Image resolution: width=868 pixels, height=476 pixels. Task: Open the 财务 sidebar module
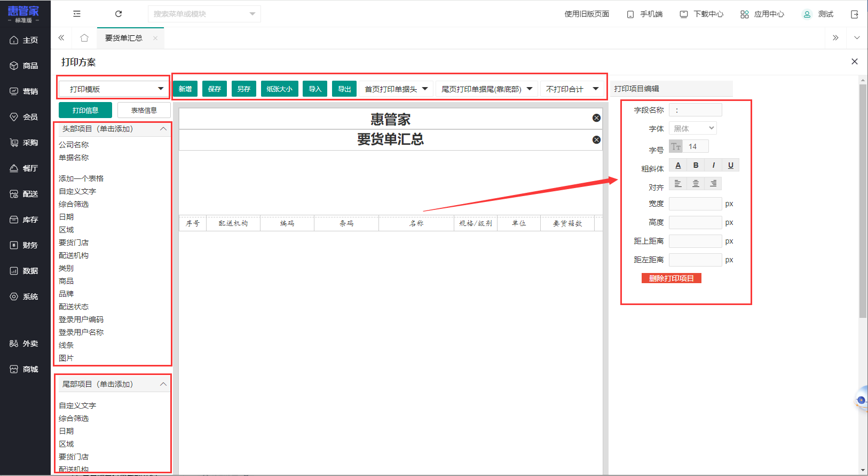point(25,245)
